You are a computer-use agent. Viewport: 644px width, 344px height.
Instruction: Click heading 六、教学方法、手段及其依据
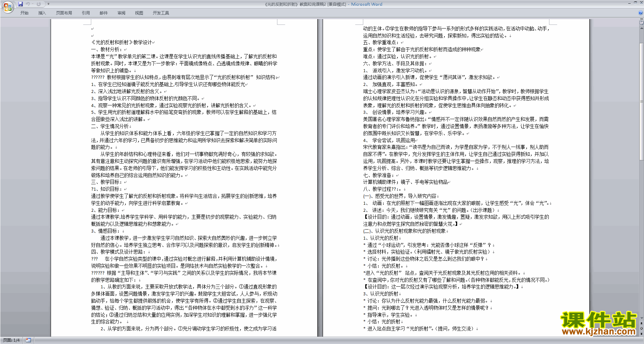click(395, 63)
